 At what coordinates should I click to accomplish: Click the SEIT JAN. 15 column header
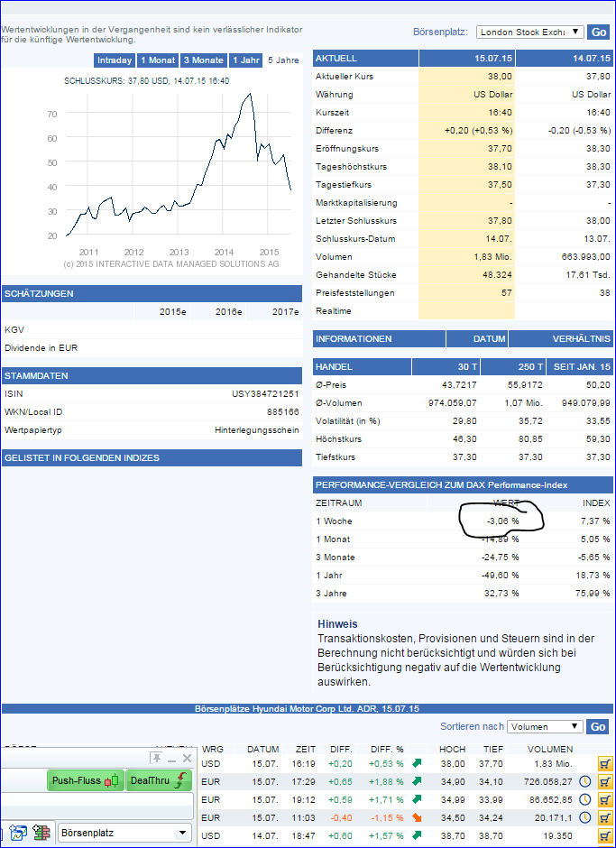pos(580,366)
